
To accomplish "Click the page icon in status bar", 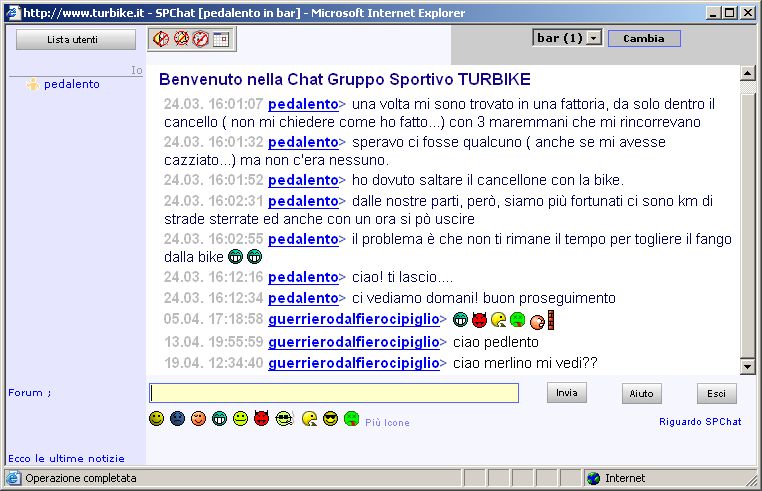I will pos(13,478).
